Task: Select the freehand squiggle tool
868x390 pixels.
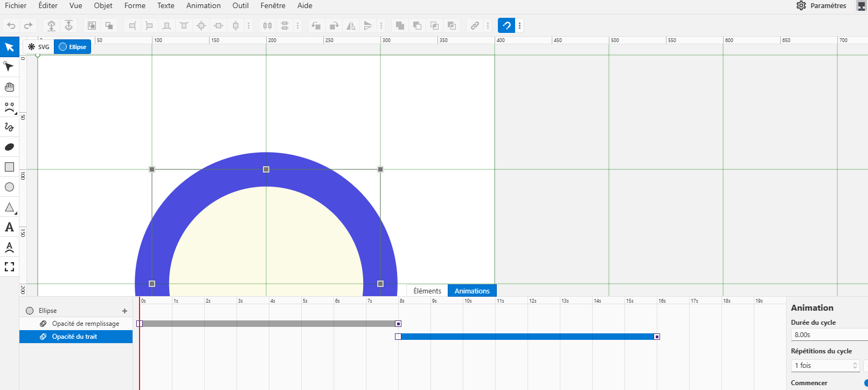Action: point(9,127)
